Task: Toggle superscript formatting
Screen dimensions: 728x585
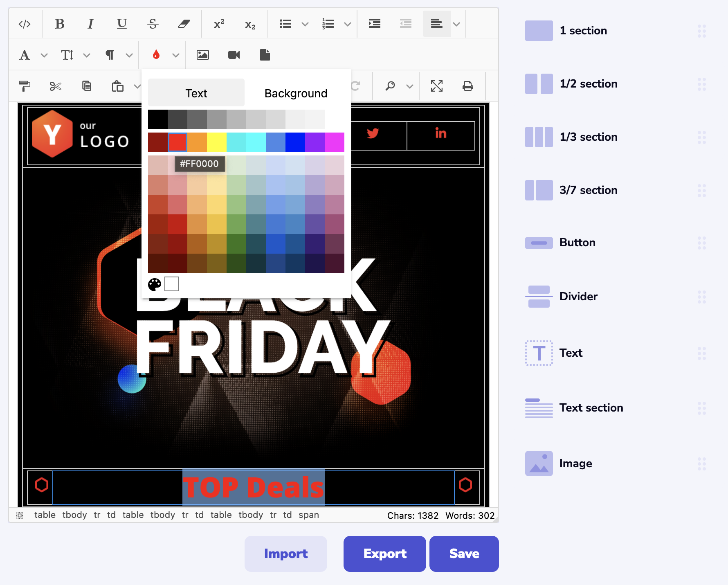Action: [219, 24]
